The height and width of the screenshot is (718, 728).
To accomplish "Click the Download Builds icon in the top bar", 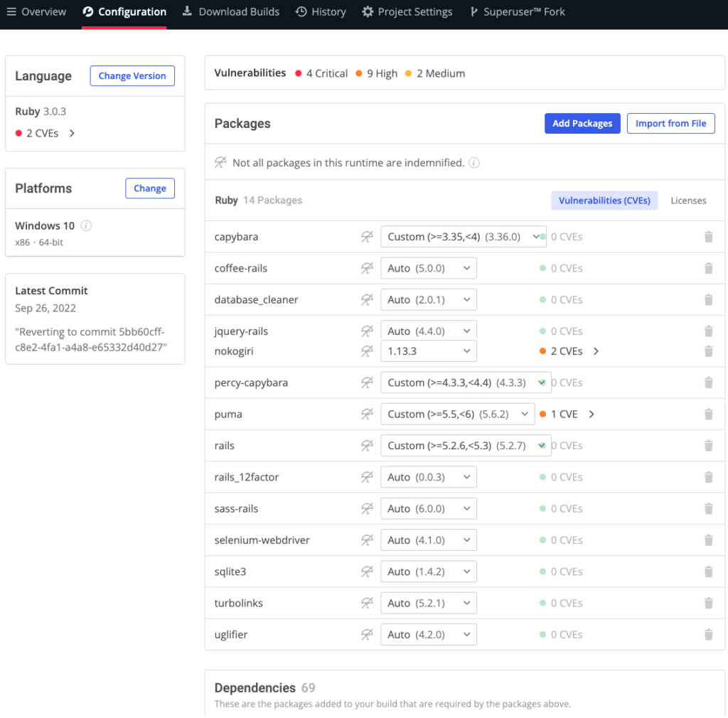I will click(188, 11).
